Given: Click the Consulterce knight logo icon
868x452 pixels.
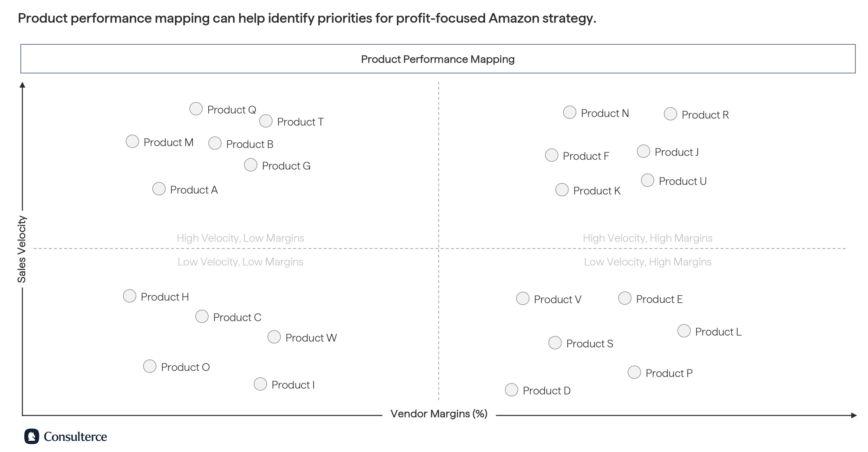Looking at the screenshot, I should (32, 436).
